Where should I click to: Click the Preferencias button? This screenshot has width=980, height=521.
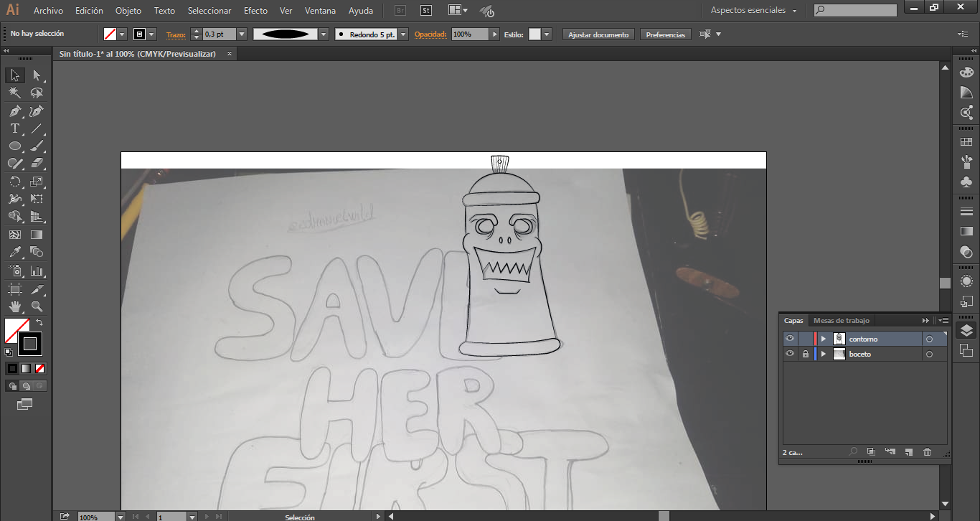tap(665, 34)
